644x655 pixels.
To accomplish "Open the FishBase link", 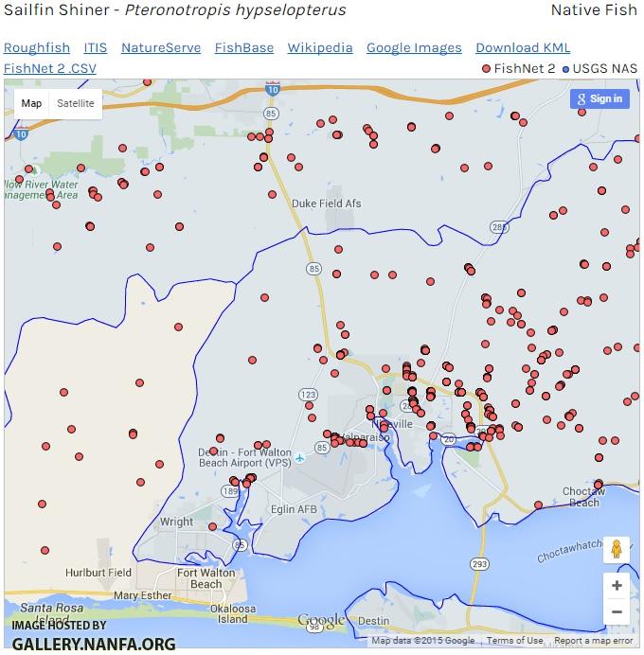I will (x=244, y=47).
